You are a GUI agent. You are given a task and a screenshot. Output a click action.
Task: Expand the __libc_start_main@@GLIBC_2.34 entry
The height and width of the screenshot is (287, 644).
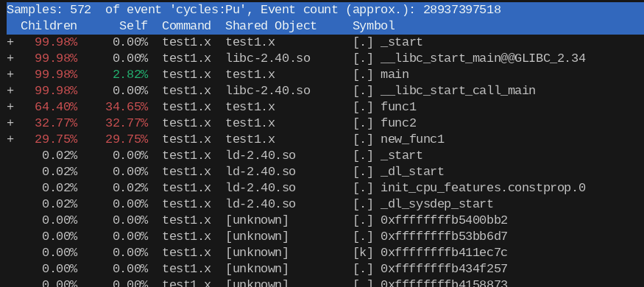click(x=10, y=58)
